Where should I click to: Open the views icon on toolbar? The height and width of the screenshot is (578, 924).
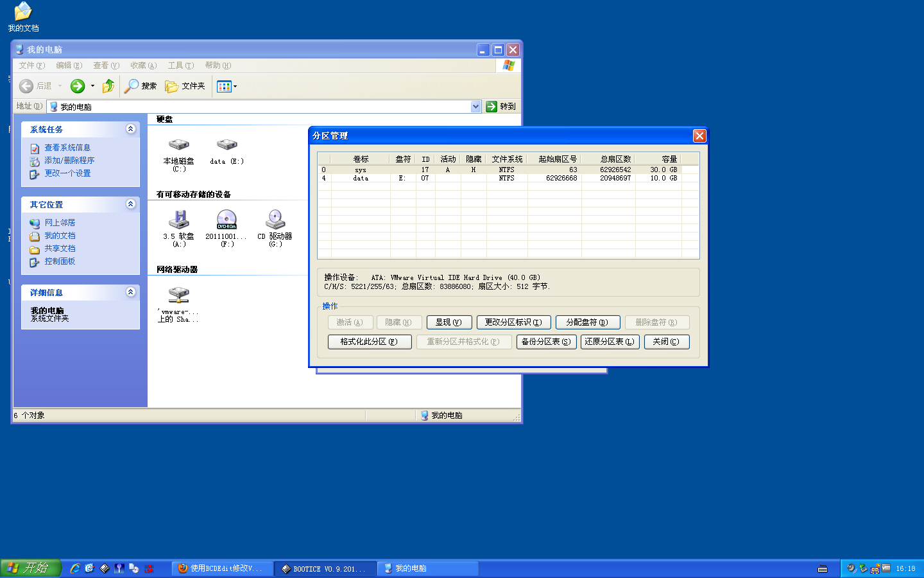224,86
